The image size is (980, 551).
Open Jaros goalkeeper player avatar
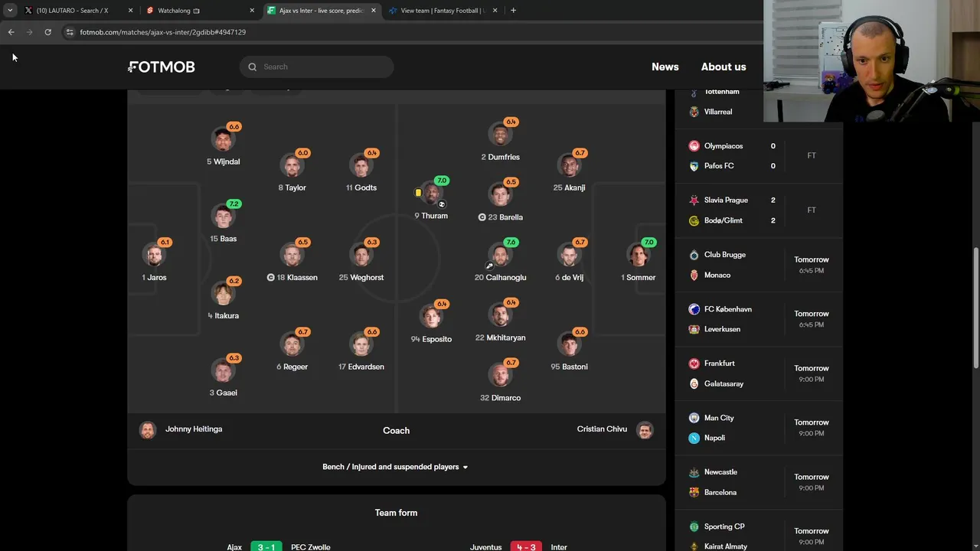154,256
